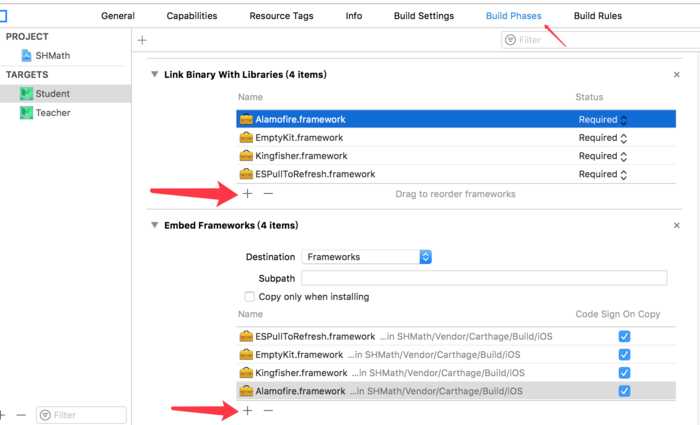Screen dimensions: 700x425
Task: Delete the Embed Frameworks phase
Action: tap(676, 225)
